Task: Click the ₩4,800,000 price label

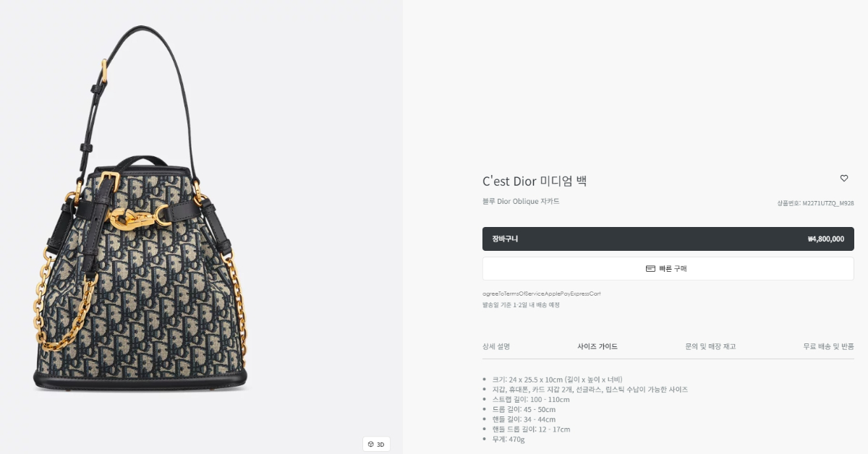Action: point(825,239)
